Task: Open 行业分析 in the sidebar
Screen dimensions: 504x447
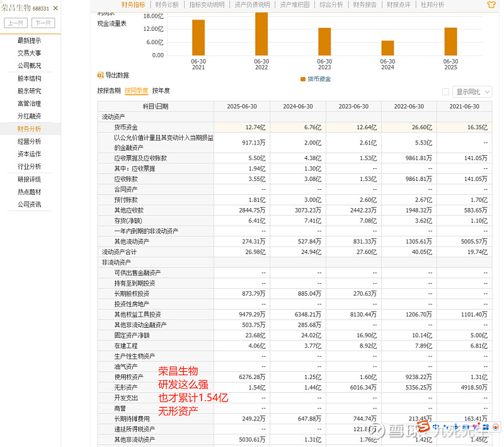Action: pyautogui.click(x=29, y=166)
